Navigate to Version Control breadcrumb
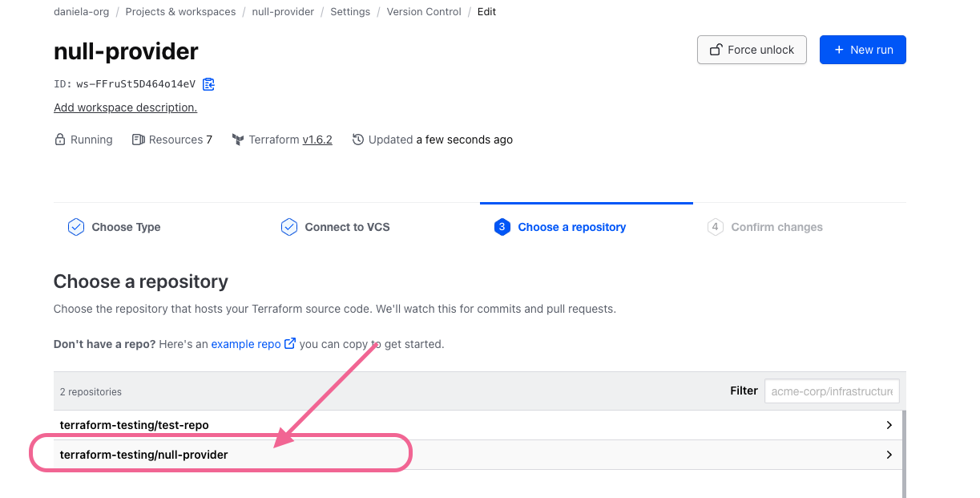 pyautogui.click(x=423, y=12)
